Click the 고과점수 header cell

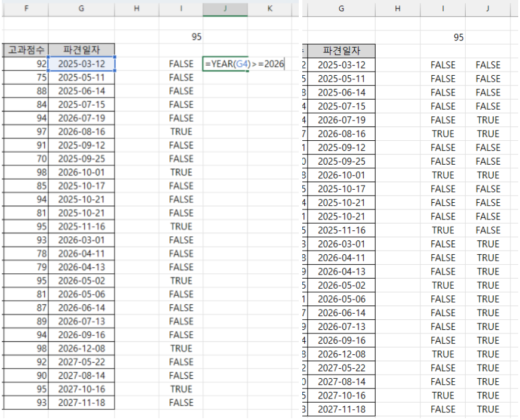click(x=26, y=50)
